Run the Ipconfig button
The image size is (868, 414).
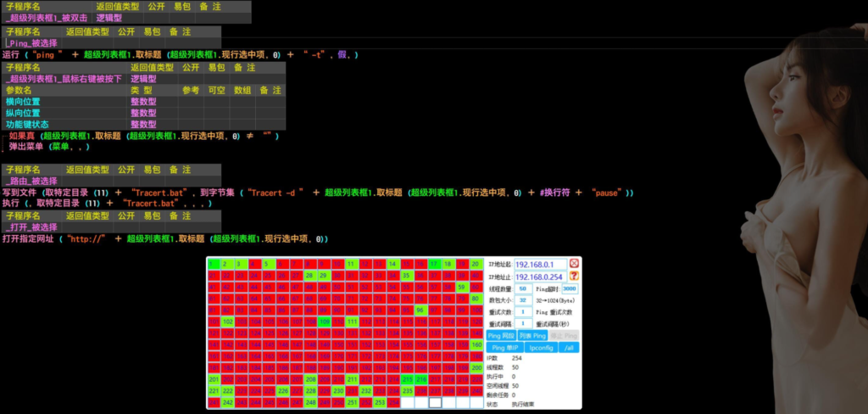540,348
